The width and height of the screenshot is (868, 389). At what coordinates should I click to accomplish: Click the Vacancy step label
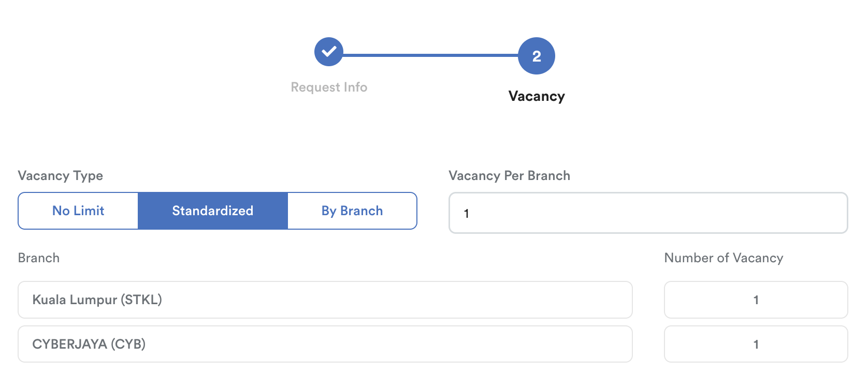tap(537, 97)
